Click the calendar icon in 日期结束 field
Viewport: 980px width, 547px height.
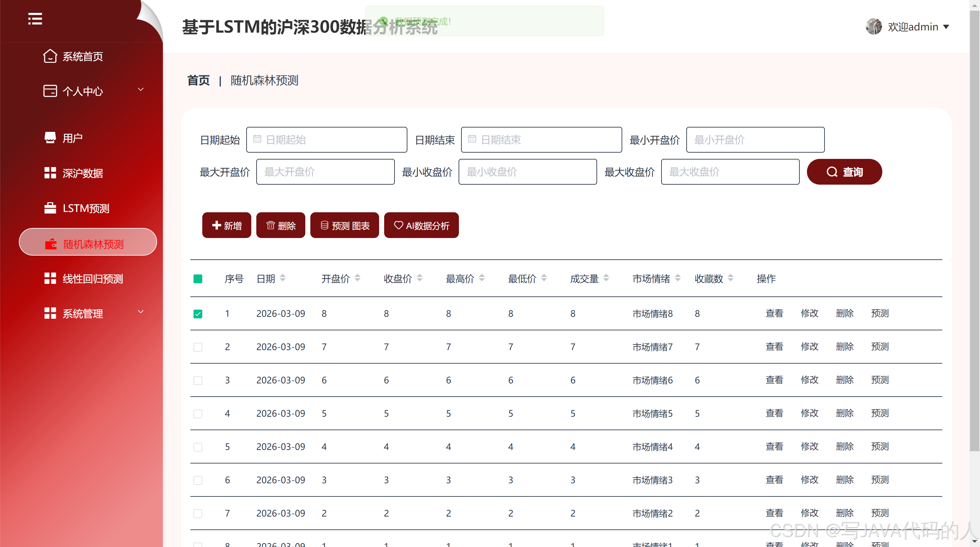[x=472, y=139]
